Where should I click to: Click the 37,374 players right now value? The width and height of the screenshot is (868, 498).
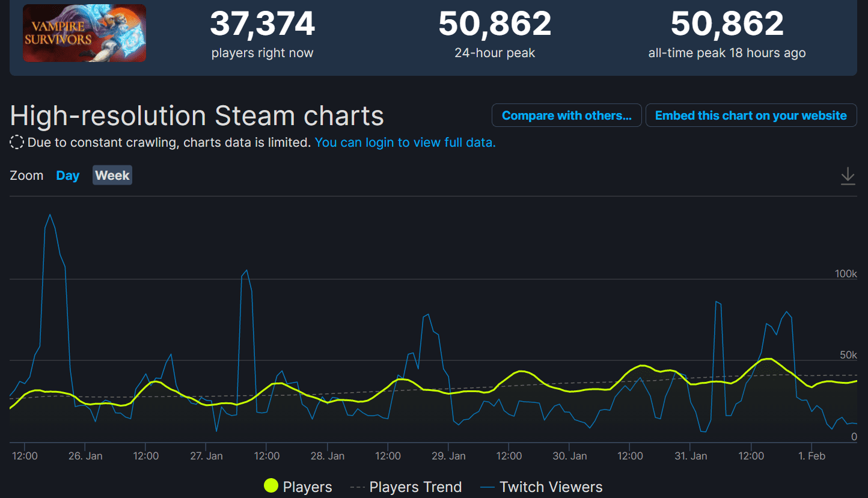tap(262, 24)
